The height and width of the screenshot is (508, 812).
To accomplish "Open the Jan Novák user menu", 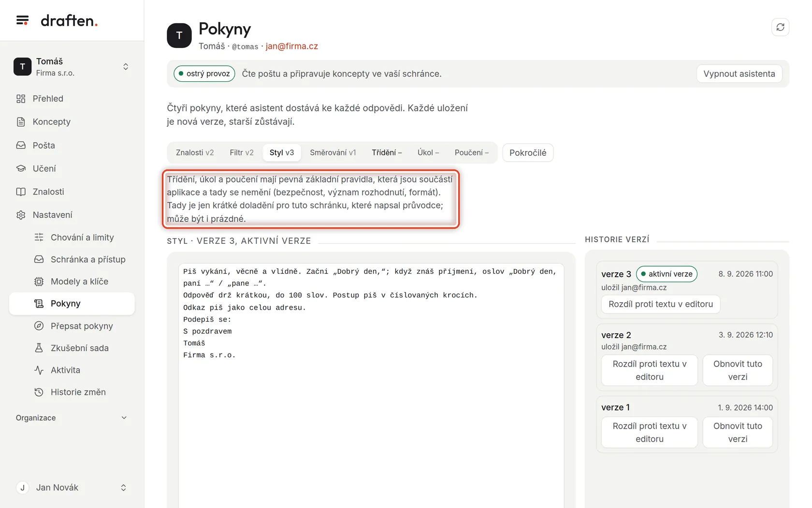I will (72, 488).
